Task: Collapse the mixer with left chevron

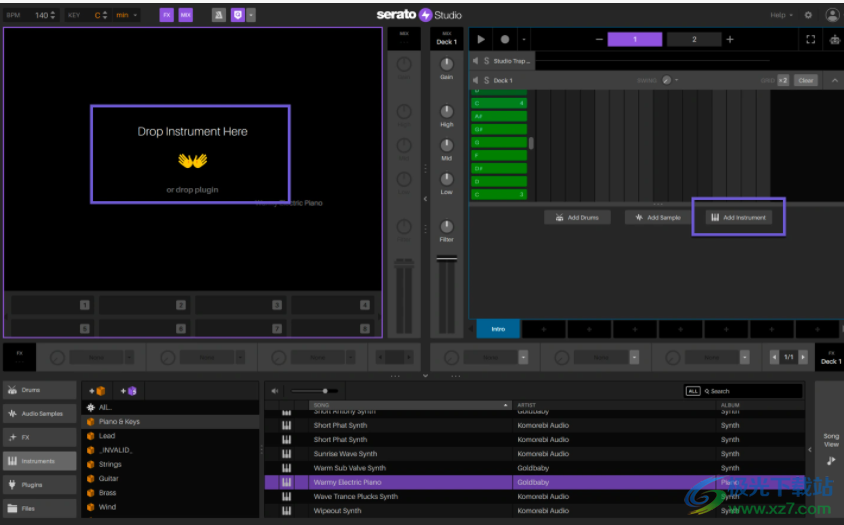Action: pos(425,199)
